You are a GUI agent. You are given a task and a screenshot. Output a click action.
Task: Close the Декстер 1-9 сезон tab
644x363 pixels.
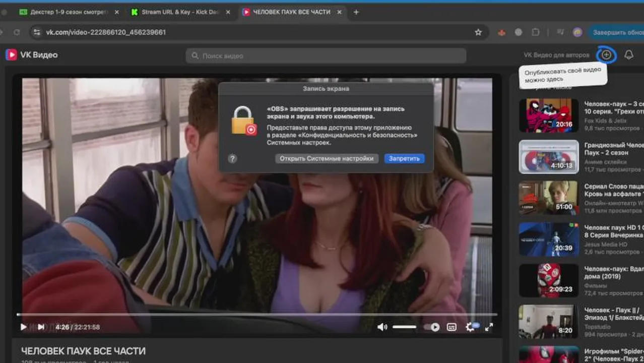coord(117,12)
